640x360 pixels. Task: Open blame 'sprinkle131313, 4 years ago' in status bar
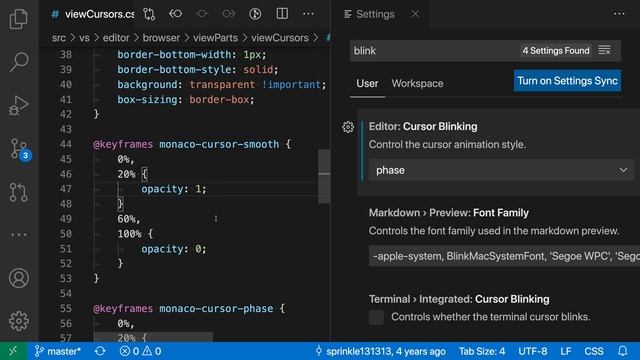(x=380, y=351)
